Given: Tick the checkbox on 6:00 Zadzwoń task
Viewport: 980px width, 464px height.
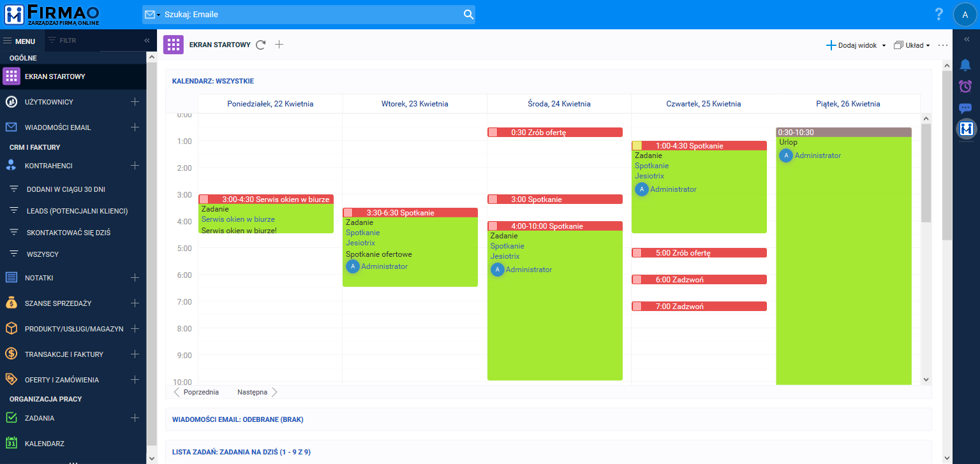Looking at the screenshot, I should [x=637, y=280].
